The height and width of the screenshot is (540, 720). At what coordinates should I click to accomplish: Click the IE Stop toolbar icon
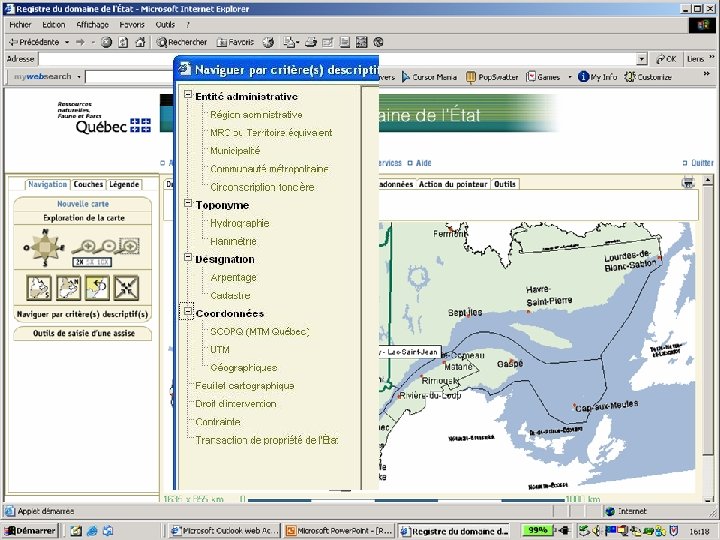(107, 42)
